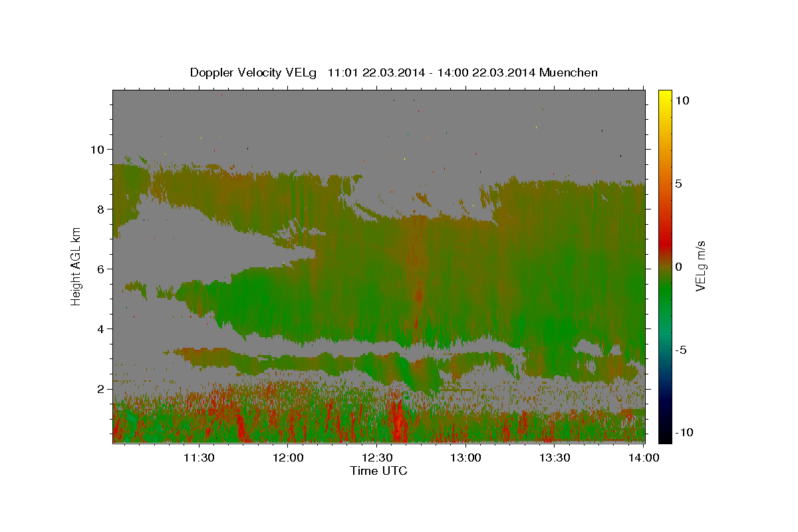
Task: Click the yellow top of the colorbar
Action: point(665,96)
